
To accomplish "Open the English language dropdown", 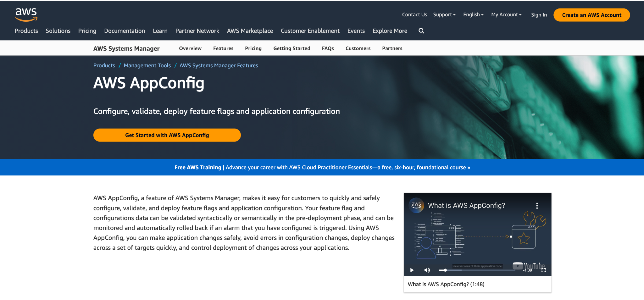I will [x=473, y=15].
